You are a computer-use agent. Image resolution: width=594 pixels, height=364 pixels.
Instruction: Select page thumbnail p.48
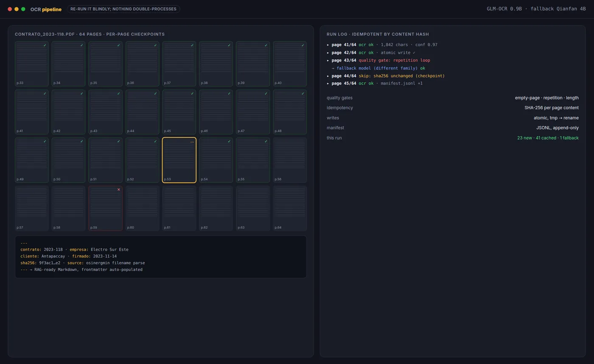pos(290,112)
